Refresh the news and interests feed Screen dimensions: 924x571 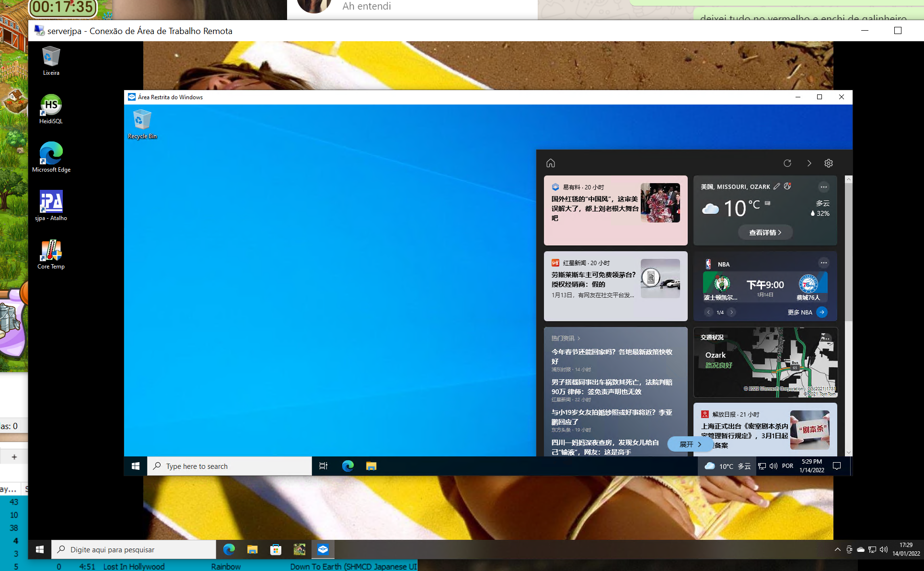click(x=787, y=163)
